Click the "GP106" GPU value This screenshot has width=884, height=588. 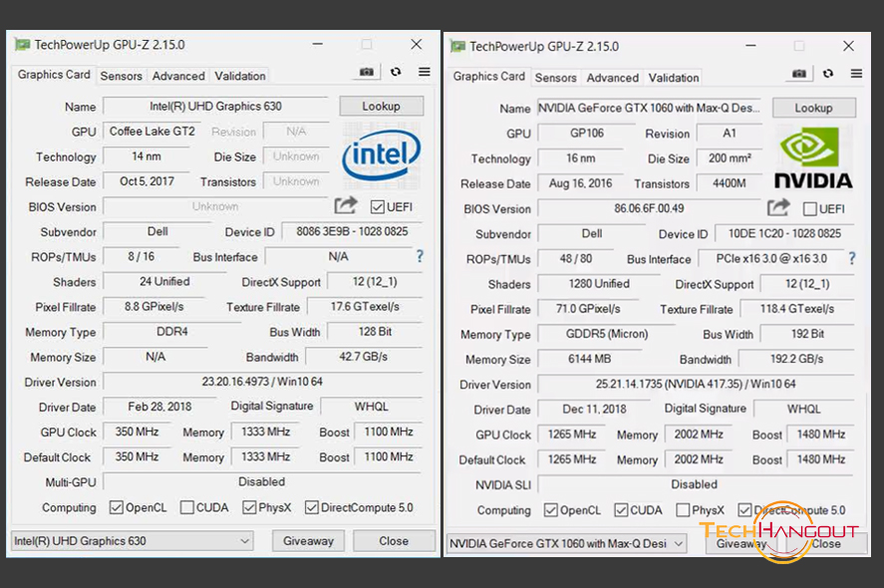587,133
